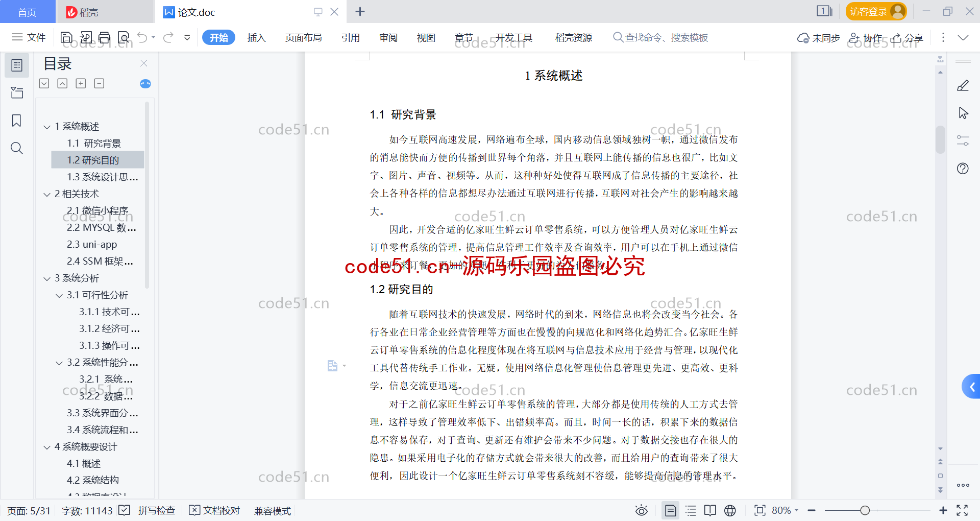Open quick access toolbar dropdown
The image size is (980, 521).
click(187, 37)
